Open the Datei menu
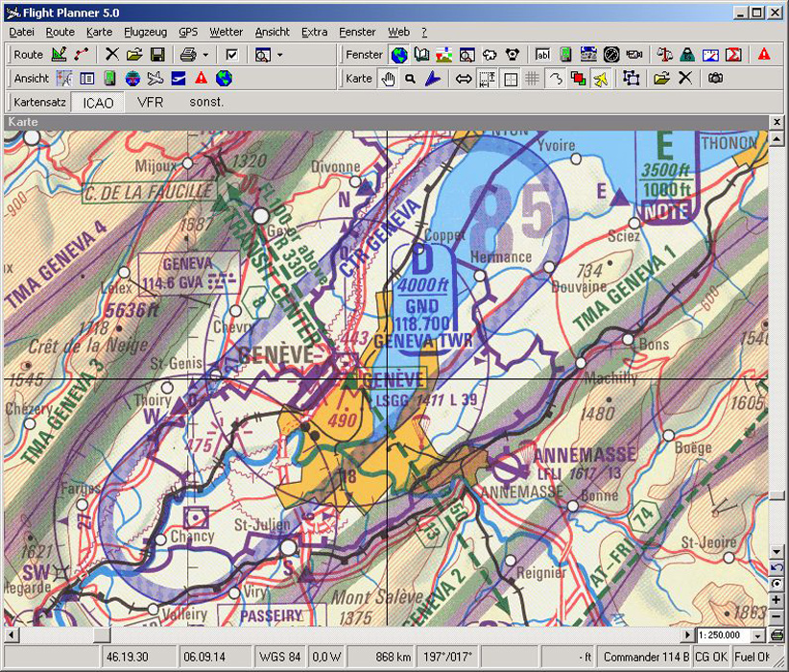The height and width of the screenshot is (672, 789). [22, 32]
